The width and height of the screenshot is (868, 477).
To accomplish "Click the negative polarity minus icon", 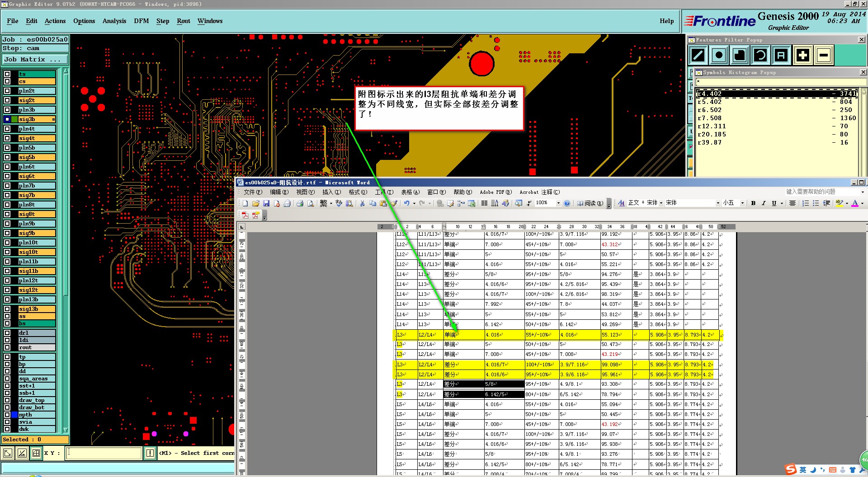I will tap(824, 56).
